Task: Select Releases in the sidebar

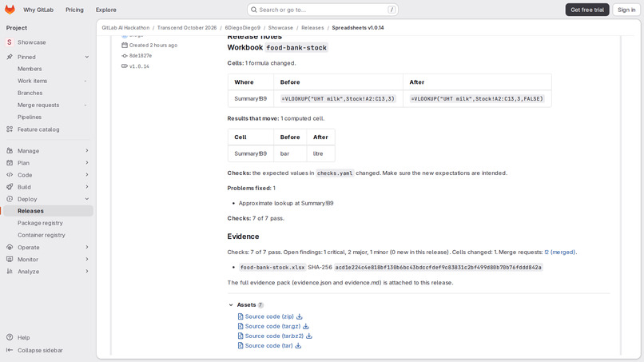Action: [x=48, y=211]
